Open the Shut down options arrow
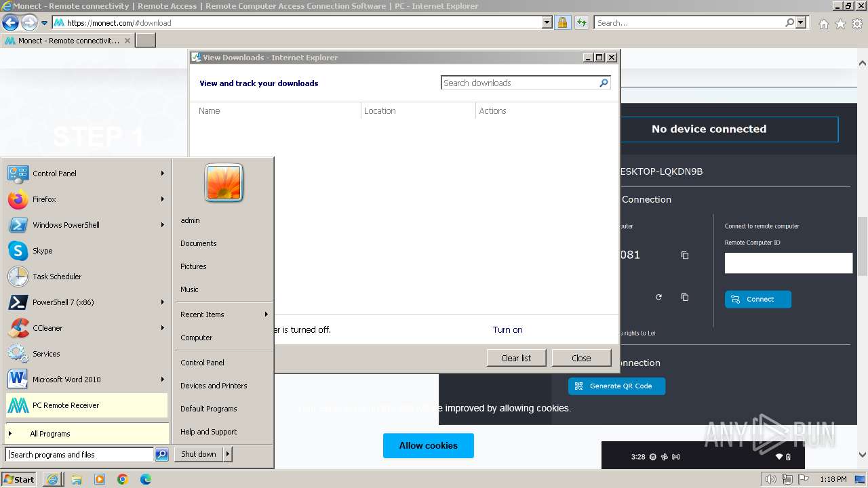Viewport: 868px width, 488px height. tap(228, 454)
